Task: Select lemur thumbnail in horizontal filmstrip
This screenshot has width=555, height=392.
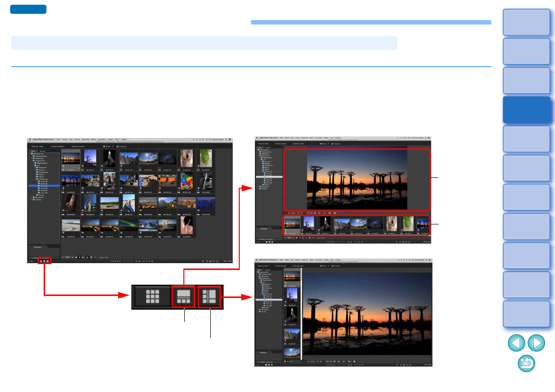Action: coord(391,224)
